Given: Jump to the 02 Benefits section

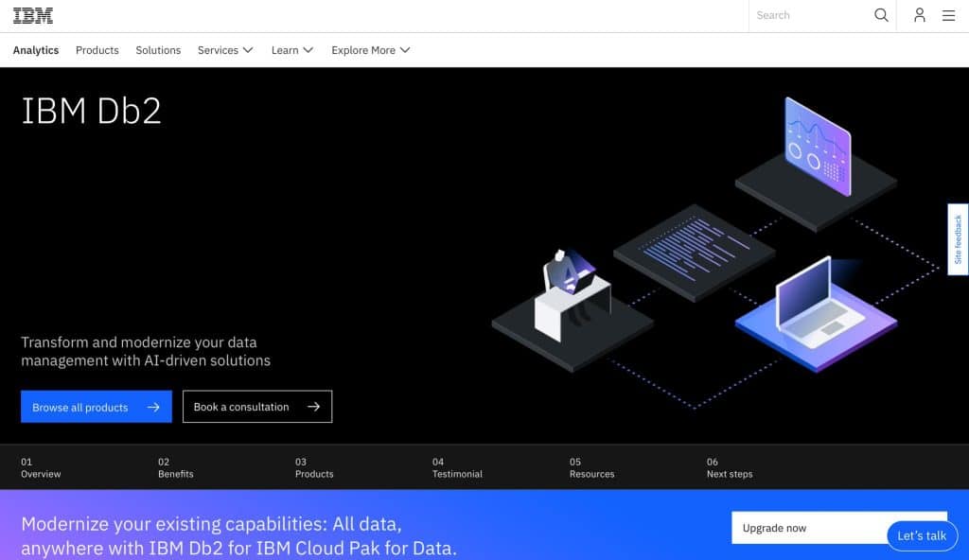Looking at the screenshot, I should click(x=176, y=468).
